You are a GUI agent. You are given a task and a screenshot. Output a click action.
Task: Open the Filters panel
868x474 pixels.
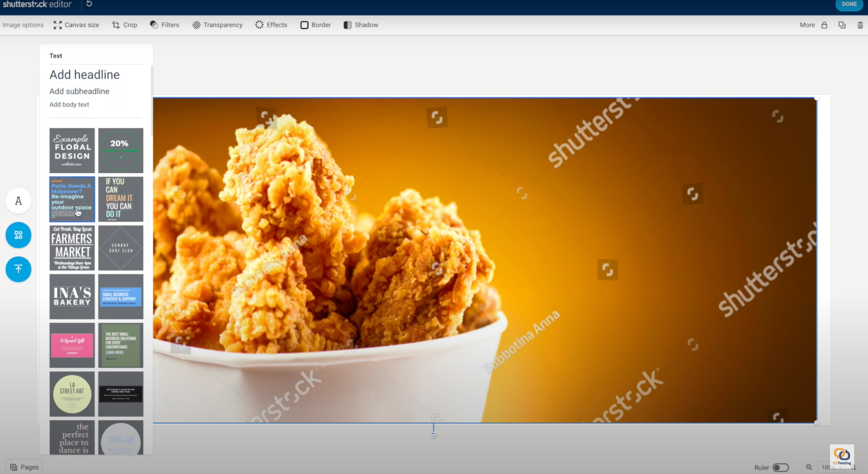point(164,25)
